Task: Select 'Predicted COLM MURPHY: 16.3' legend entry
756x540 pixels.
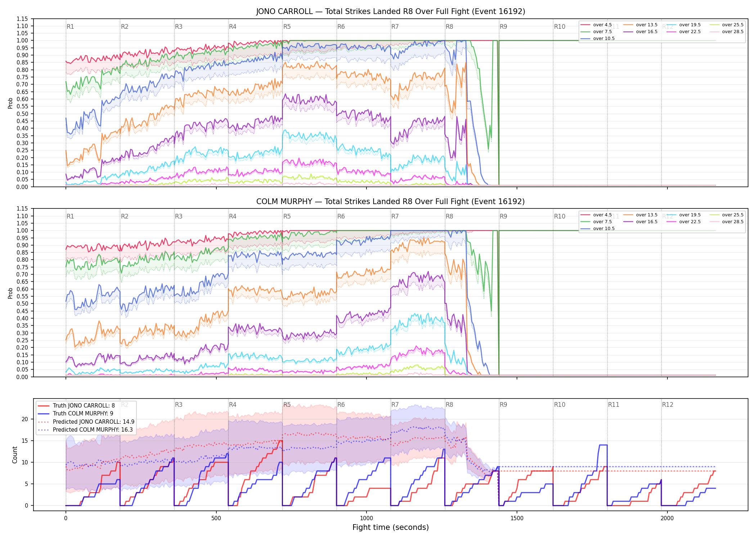Action: 85,430
